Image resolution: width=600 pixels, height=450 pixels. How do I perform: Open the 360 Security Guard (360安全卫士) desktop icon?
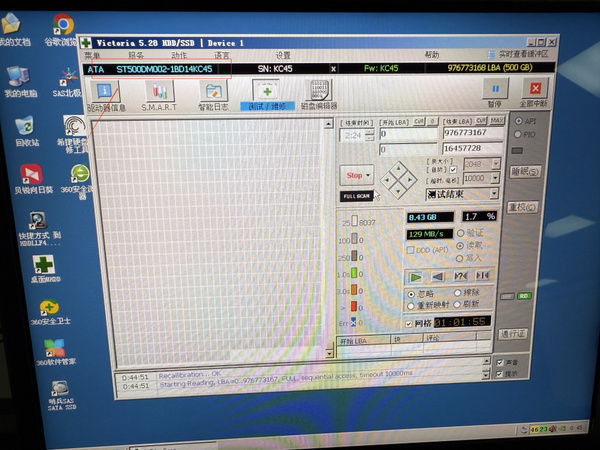tap(49, 307)
